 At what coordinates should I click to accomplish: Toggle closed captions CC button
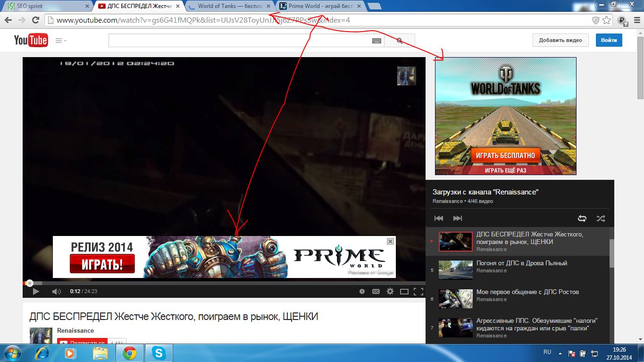(376, 291)
